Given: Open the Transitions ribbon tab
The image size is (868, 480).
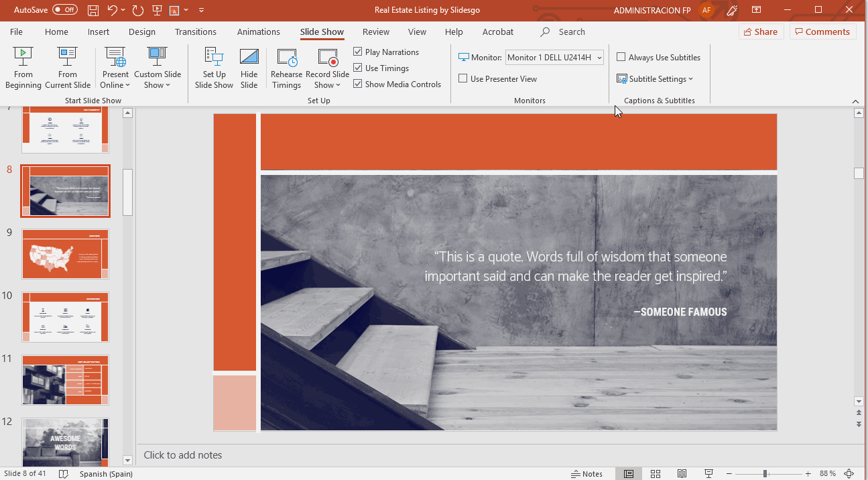Looking at the screenshot, I should click(195, 32).
